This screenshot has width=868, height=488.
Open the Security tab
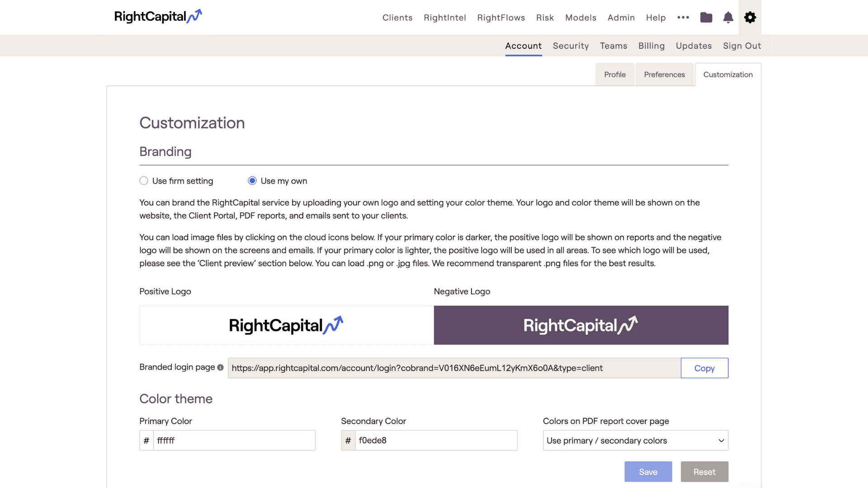(571, 46)
